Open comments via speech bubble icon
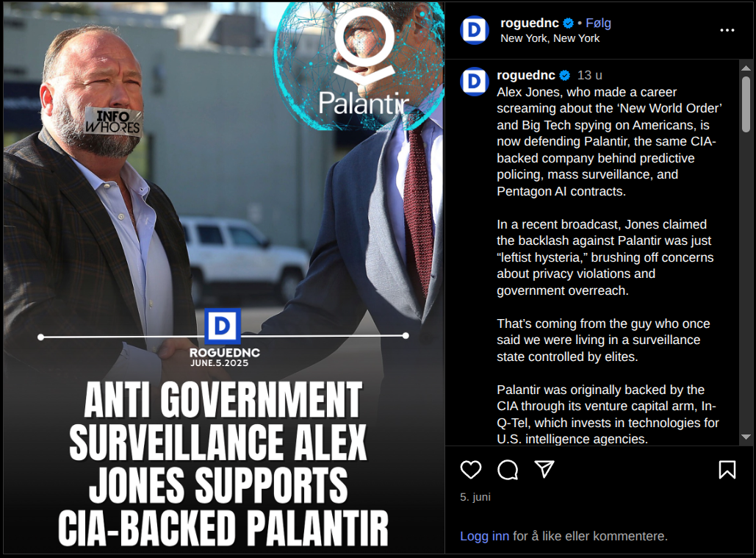Viewport: 756px width, 558px height. click(508, 469)
